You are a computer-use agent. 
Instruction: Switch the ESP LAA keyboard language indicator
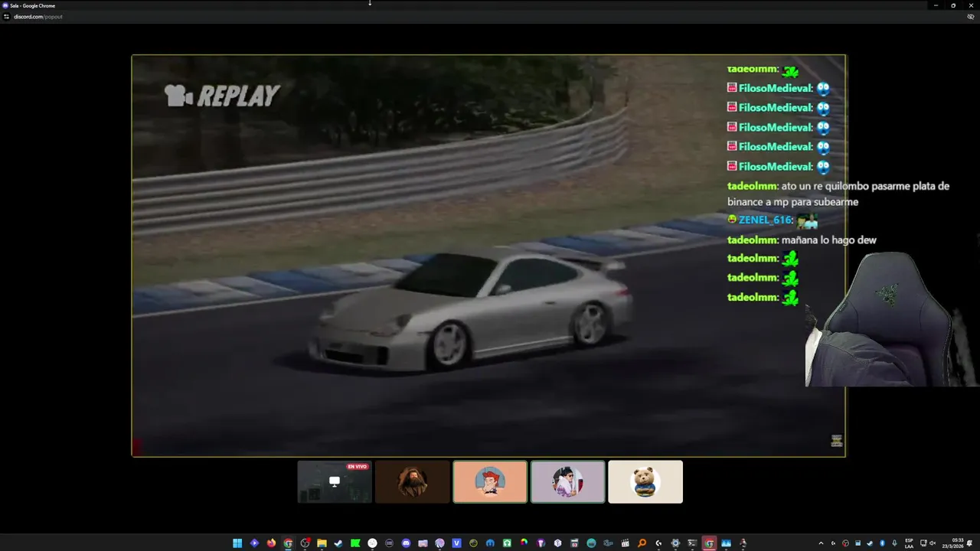[910, 543]
